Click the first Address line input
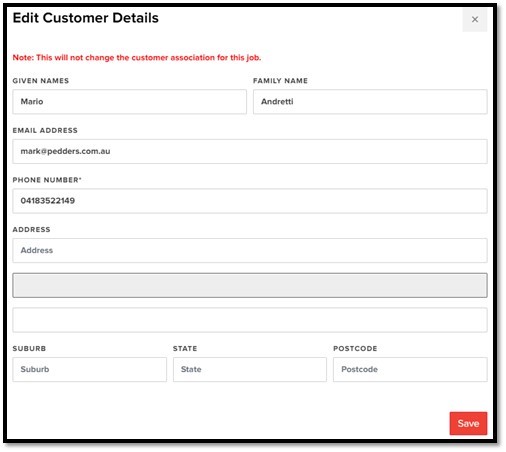This screenshot has width=506, height=452. tap(250, 250)
